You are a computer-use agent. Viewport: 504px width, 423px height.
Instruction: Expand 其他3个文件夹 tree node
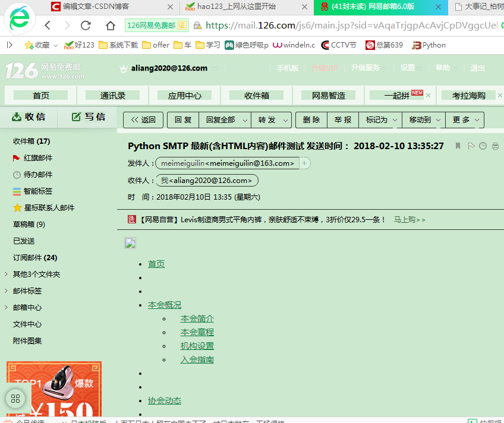click(6, 274)
